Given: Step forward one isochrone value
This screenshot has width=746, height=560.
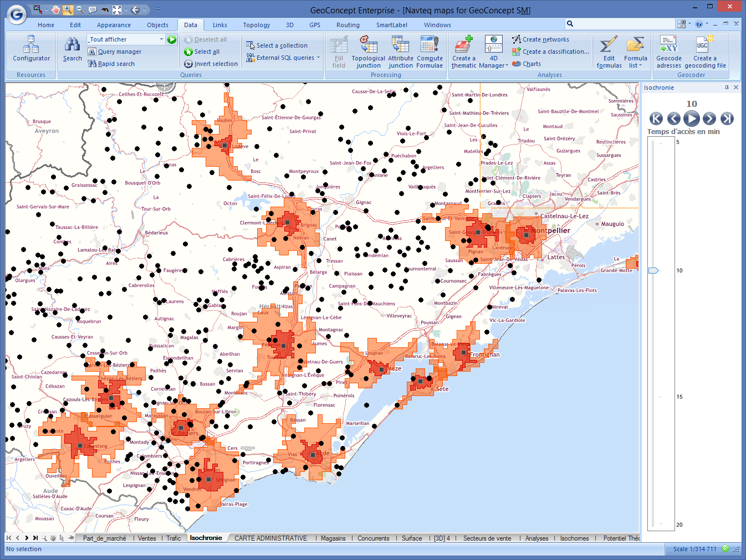Looking at the screenshot, I should coord(709,118).
